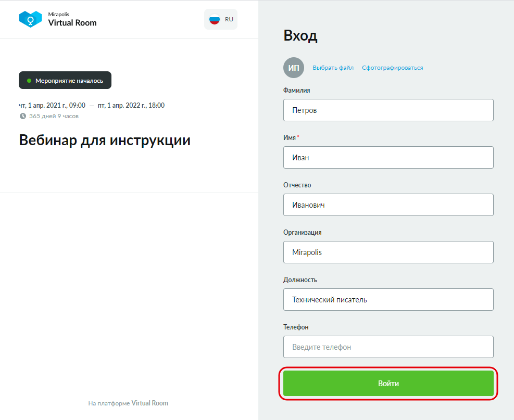Image resolution: width=514 pixels, height=420 pixels.
Task: Click the green Войти button
Action: pos(388,383)
